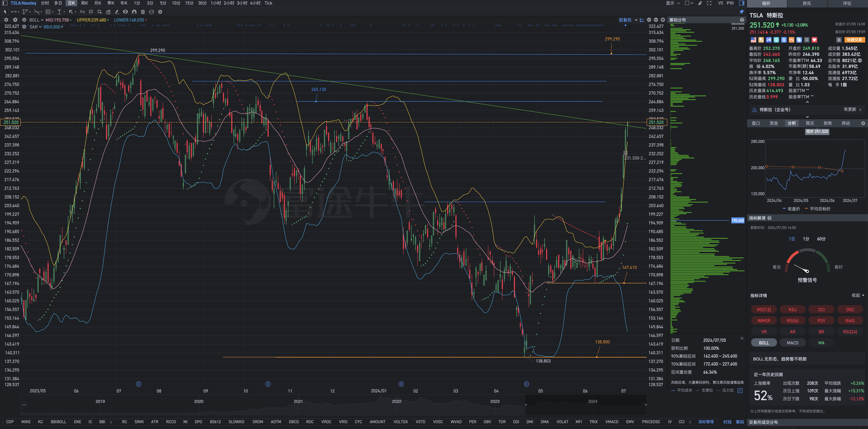Image resolution: width=868 pixels, height=429 pixels.
Task: Click the sync drawings icon
Action: (x=152, y=12)
